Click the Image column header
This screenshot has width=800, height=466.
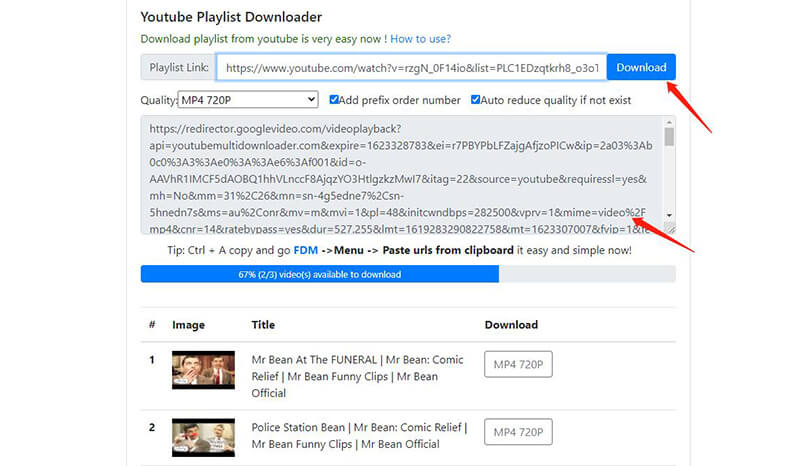[x=188, y=325]
